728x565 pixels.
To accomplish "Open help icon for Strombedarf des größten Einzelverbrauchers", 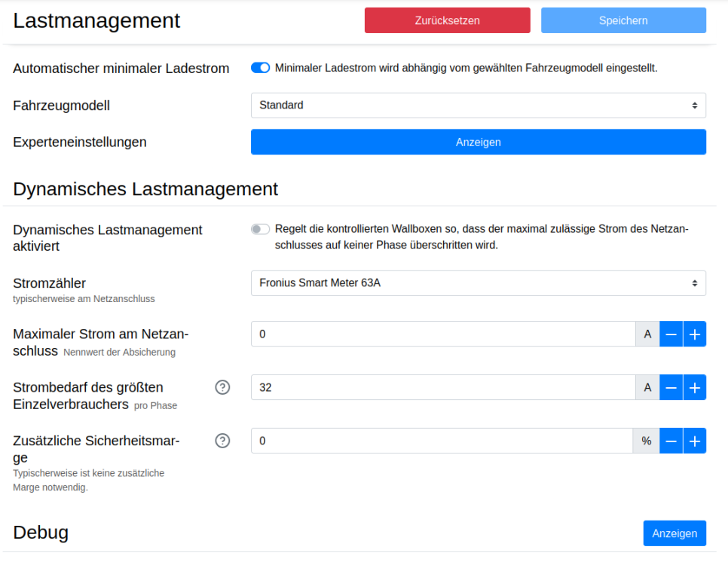I will 222,387.
